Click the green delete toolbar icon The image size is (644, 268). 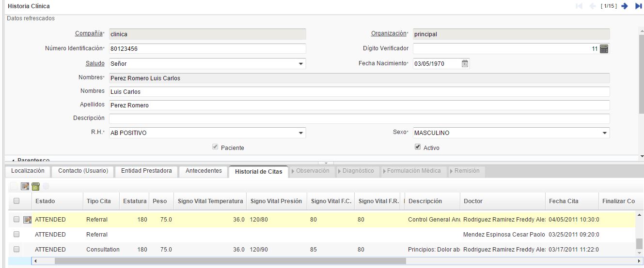[36, 186]
